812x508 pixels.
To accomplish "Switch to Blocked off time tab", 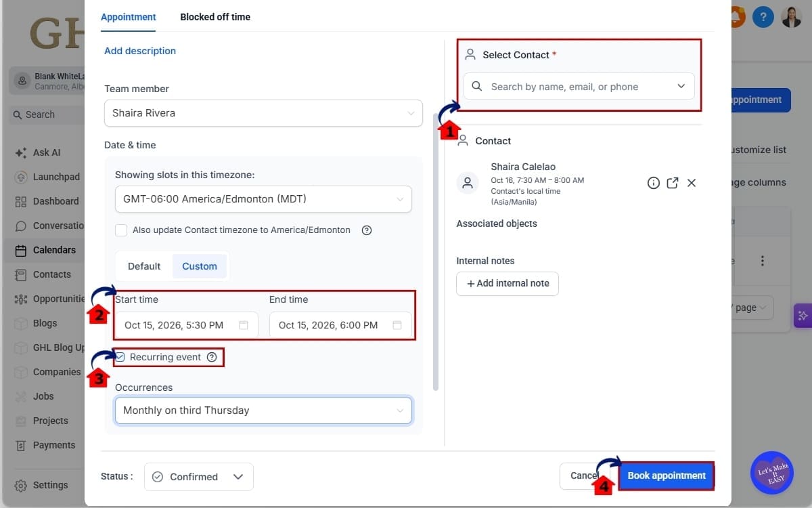I will pos(215,17).
